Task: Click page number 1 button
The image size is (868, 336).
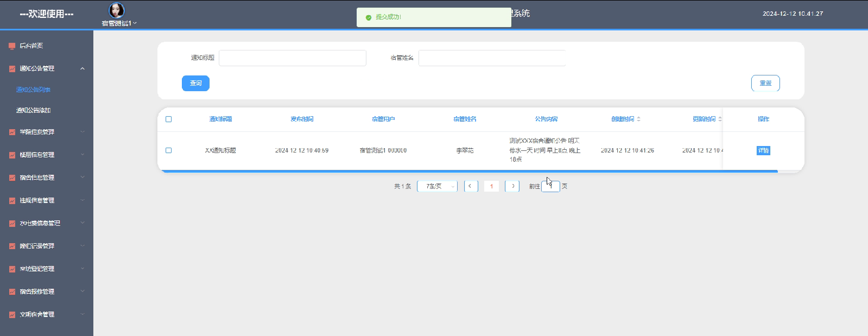Action: click(x=491, y=186)
